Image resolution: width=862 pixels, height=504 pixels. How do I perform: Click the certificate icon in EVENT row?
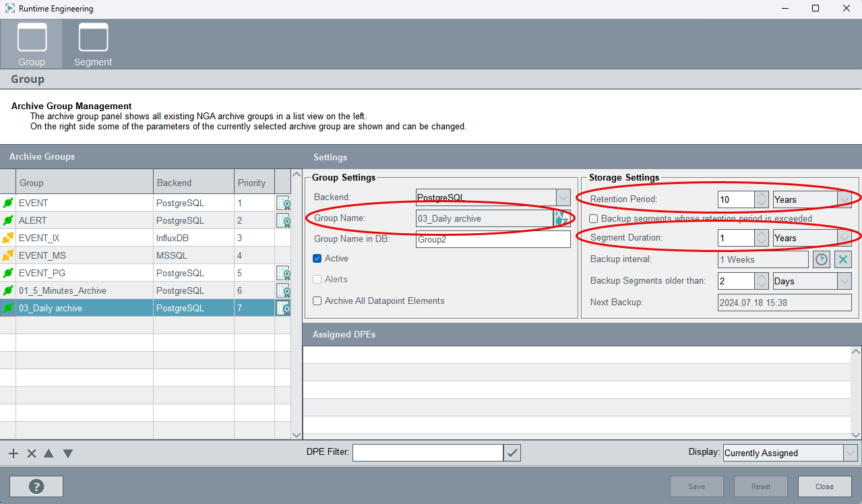[x=283, y=203]
